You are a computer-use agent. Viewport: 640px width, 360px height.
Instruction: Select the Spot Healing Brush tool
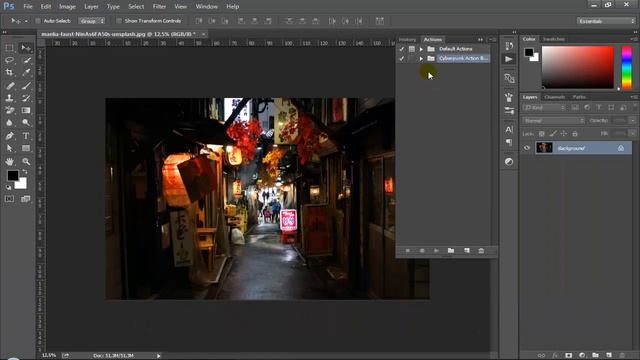[x=9, y=86]
